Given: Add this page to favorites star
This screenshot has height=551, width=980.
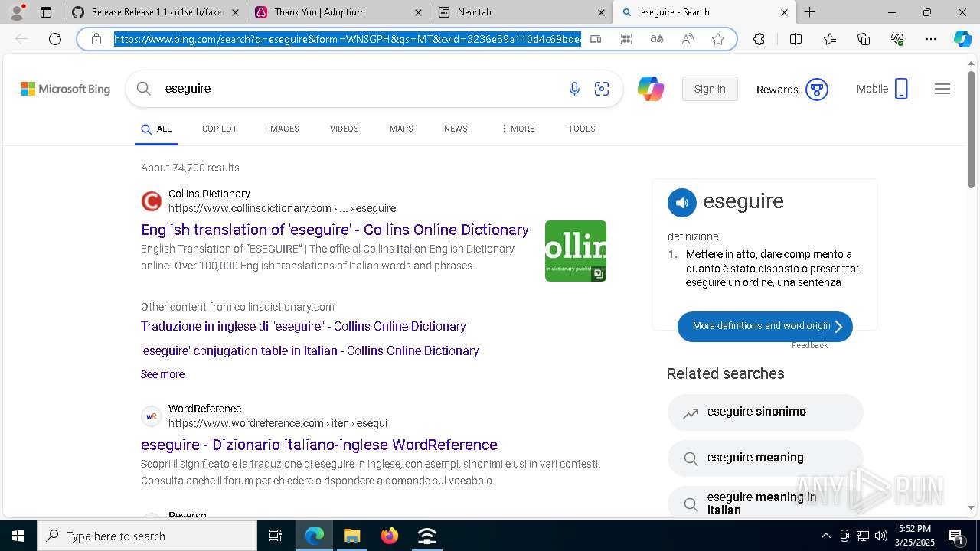Looking at the screenshot, I should (x=718, y=39).
